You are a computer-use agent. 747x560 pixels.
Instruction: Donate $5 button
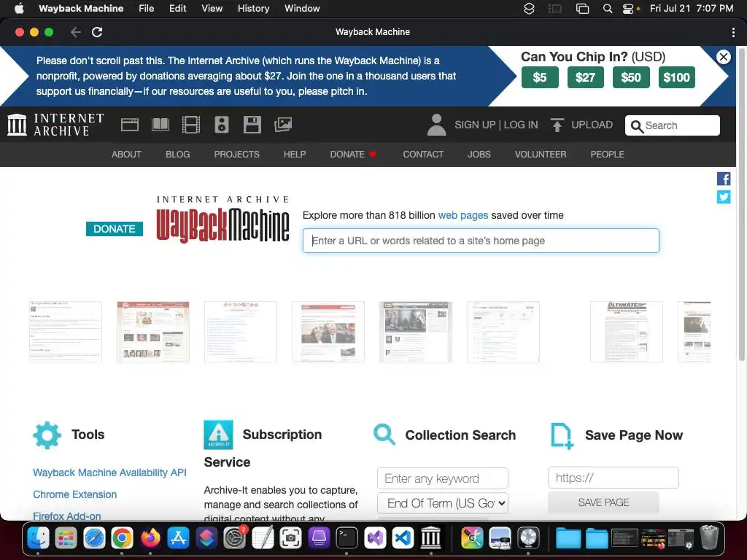tap(540, 77)
